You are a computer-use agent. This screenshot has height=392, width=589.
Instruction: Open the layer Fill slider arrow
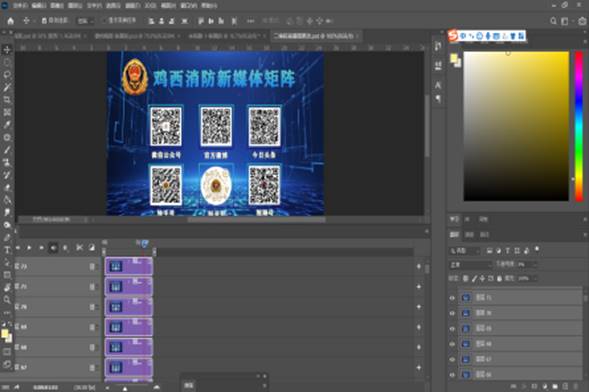click(535, 279)
